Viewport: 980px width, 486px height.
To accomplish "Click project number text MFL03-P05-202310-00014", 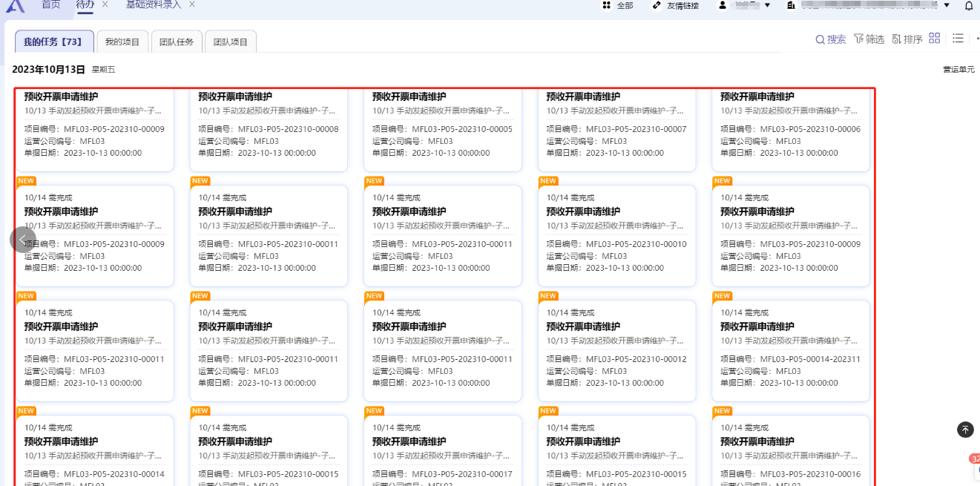I will [114, 474].
